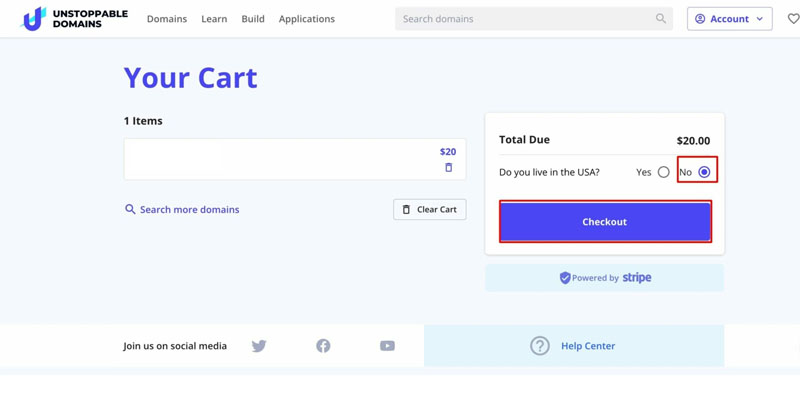This screenshot has width=800, height=401.
Task: Open the Help Center link
Action: 588,346
